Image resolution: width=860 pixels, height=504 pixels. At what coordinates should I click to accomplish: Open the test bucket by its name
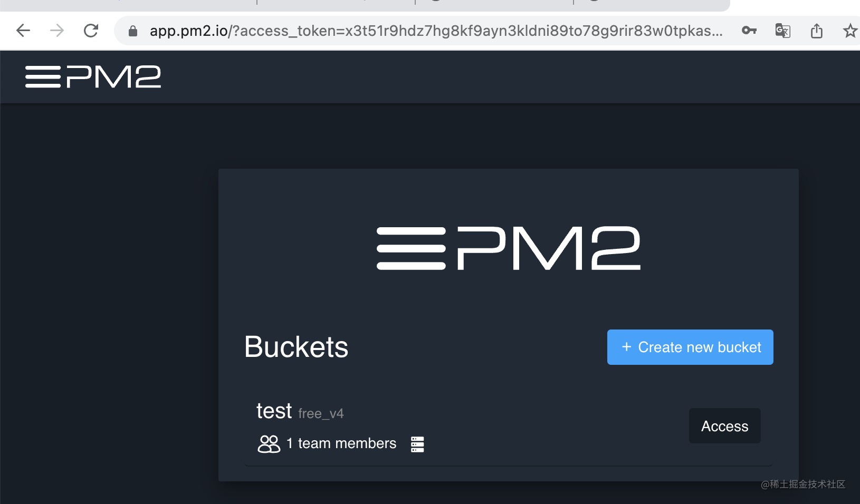[274, 411]
